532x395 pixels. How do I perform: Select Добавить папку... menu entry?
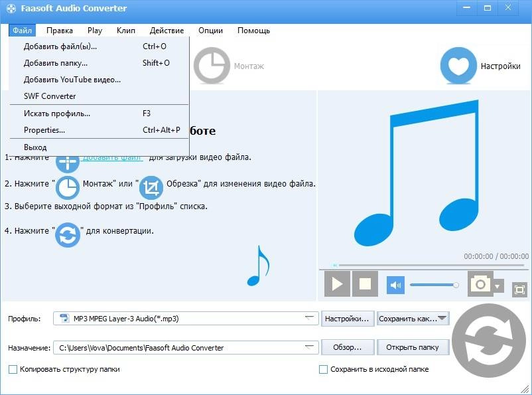tap(99, 63)
